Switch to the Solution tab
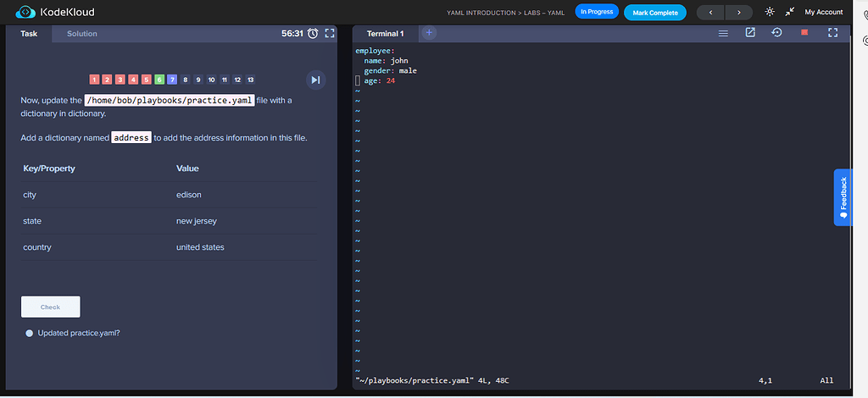Viewport: 868px width, 398px height. (82, 34)
